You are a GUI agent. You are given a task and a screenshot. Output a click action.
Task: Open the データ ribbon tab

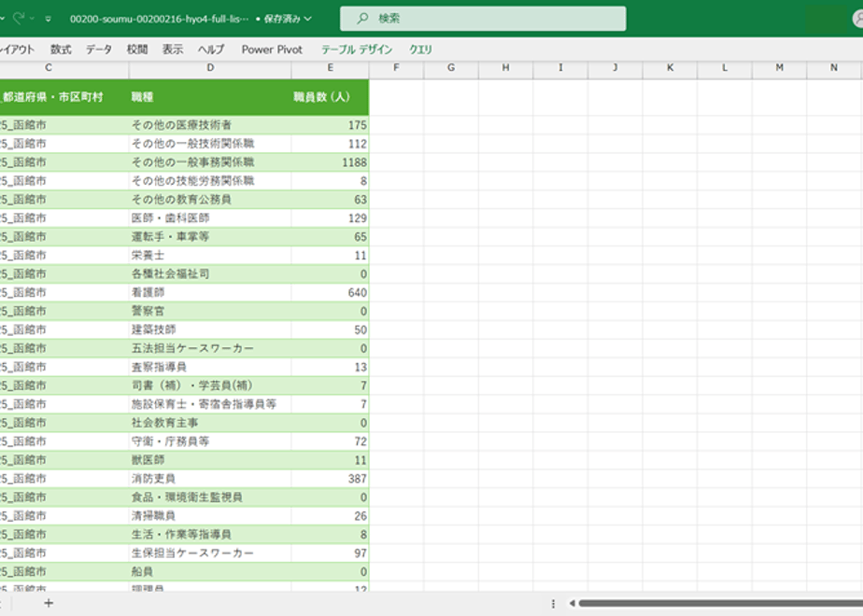pyautogui.click(x=98, y=49)
